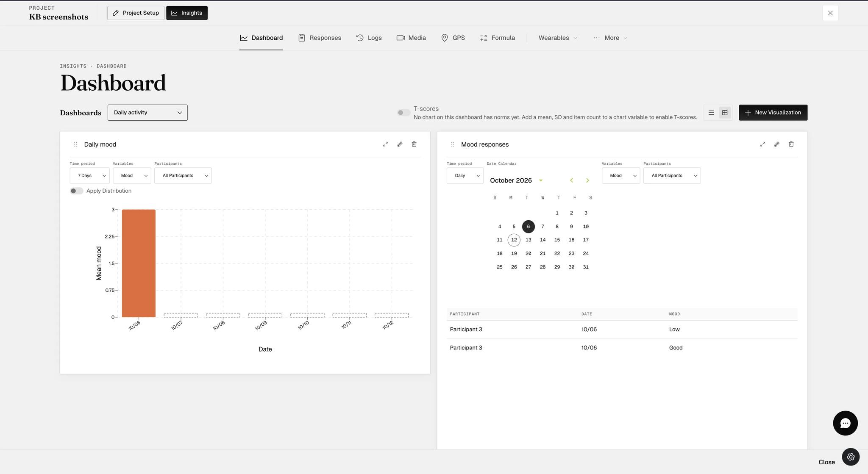
Task: Open the Formula tab
Action: pos(497,38)
